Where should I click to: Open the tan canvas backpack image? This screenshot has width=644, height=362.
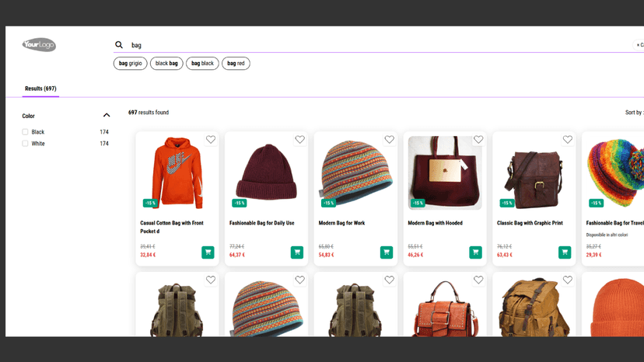(534, 307)
